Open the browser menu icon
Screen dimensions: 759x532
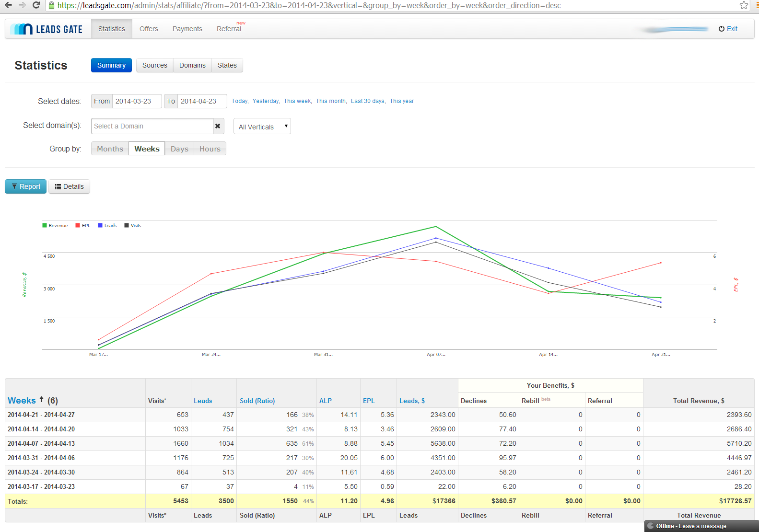[757, 5]
